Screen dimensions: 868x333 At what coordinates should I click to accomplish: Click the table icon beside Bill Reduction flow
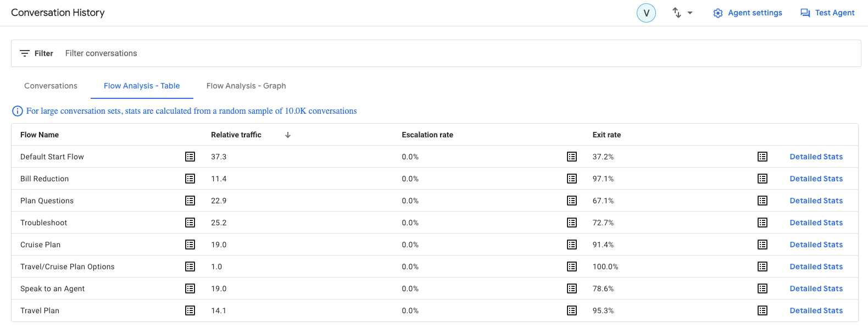tap(190, 179)
